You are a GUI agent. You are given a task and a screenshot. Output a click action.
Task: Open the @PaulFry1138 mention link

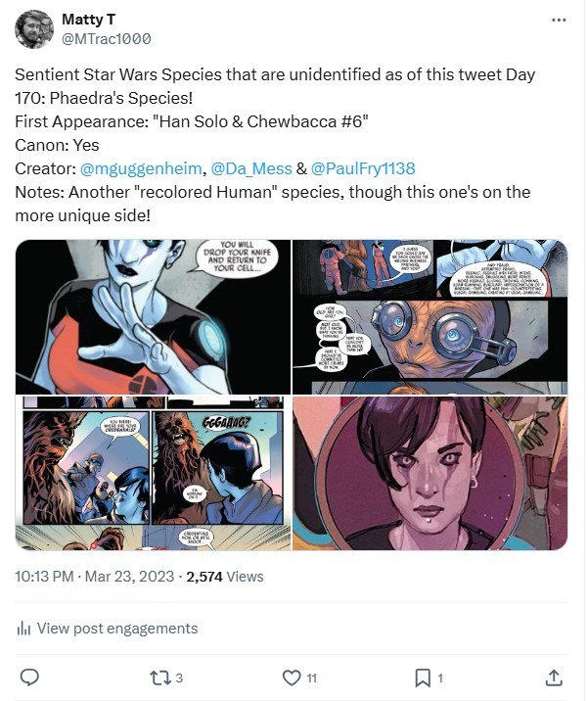364,169
